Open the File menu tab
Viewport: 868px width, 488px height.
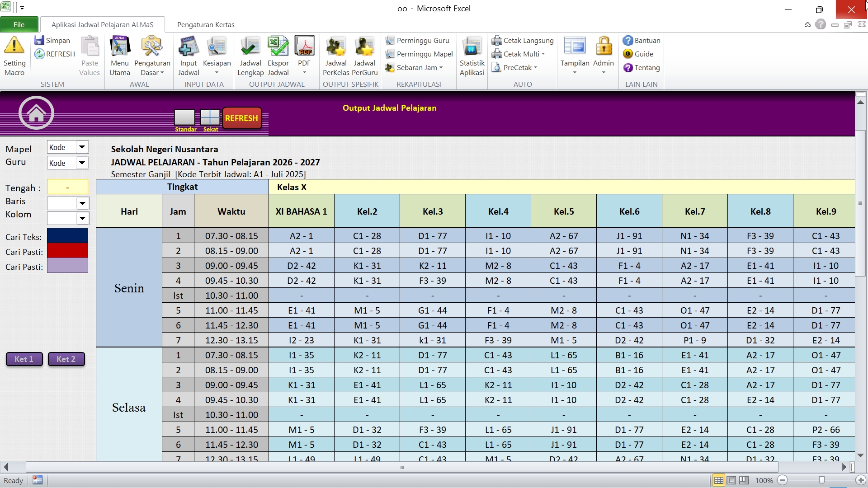click(x=19, y=25)
